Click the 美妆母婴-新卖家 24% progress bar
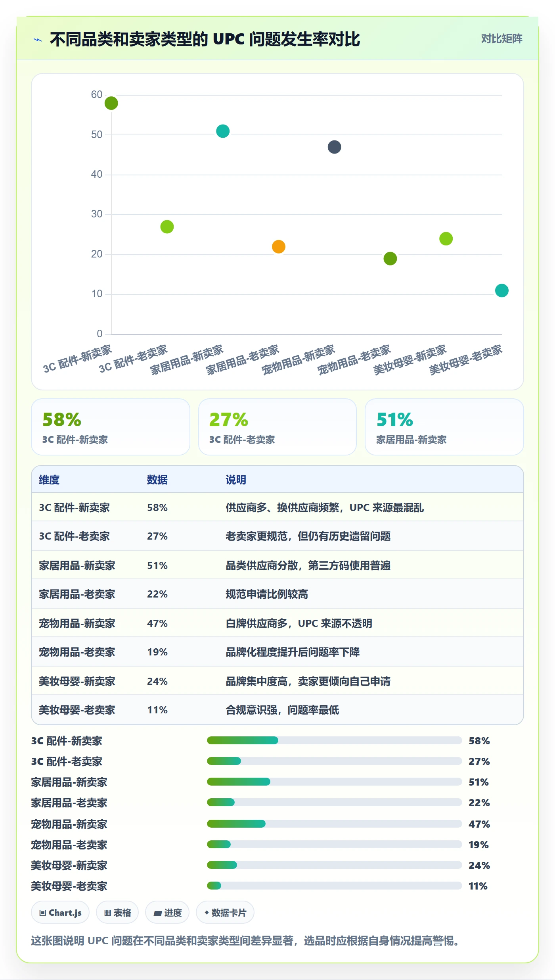 [335, 865]
